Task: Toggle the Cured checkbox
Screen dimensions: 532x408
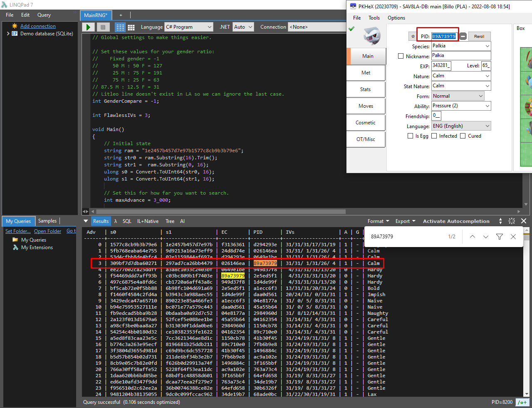Action: coord(463,136)
